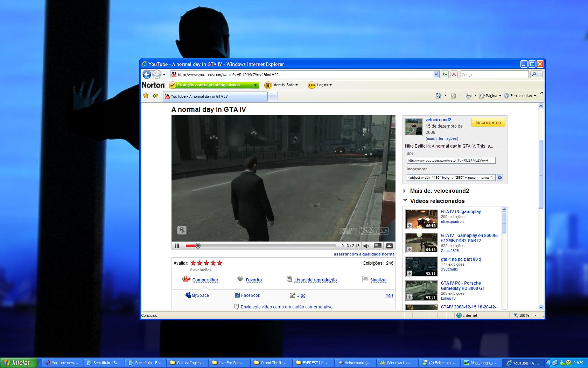Click the Norton logo in the toolbar
This screenshot has height=368, width=588.
153,85
